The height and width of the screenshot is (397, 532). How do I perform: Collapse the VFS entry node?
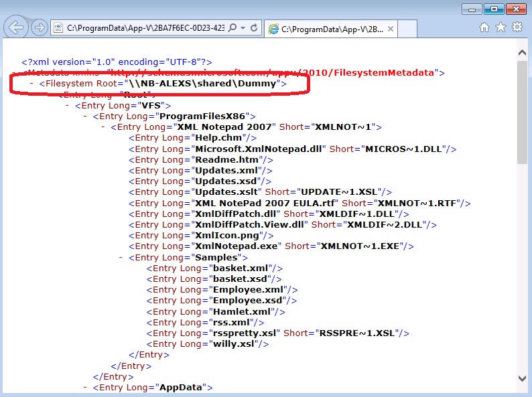click(x=67, y=105)
